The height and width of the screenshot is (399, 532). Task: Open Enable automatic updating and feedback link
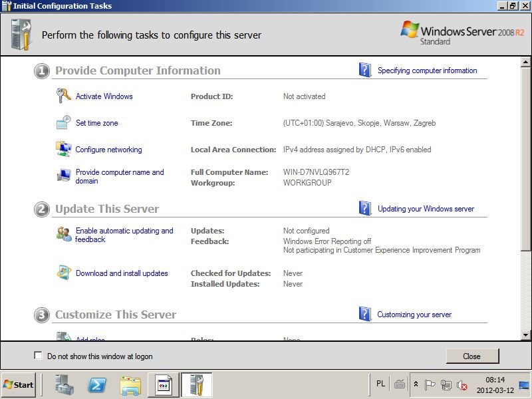point(124,235)
